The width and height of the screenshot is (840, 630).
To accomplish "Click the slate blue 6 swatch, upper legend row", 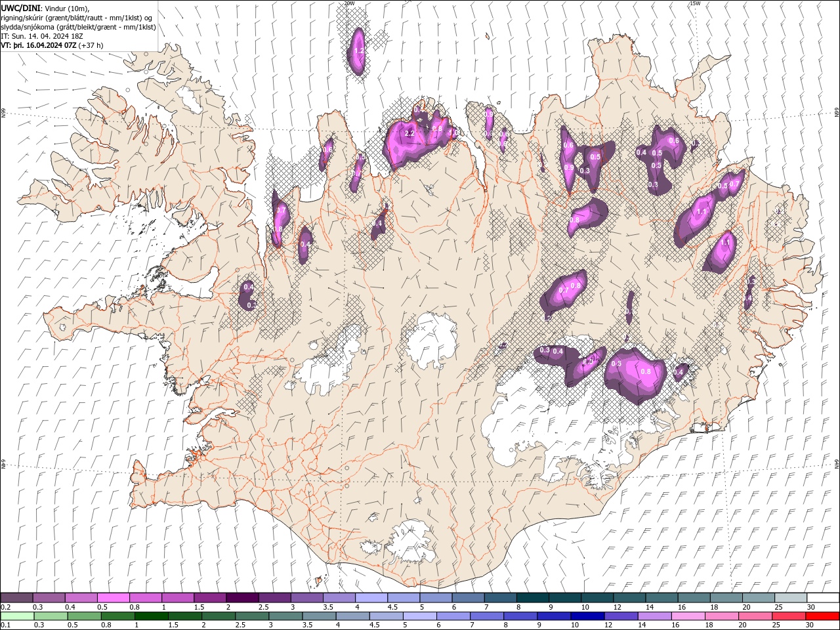I will click(x=468, y=598).
